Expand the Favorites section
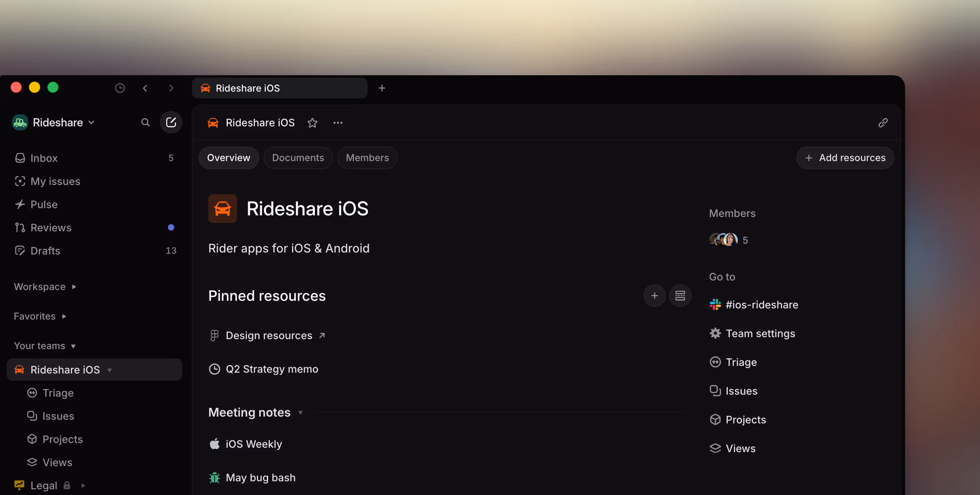The height and width of the screenshot is (495, 980). (40, 316)
